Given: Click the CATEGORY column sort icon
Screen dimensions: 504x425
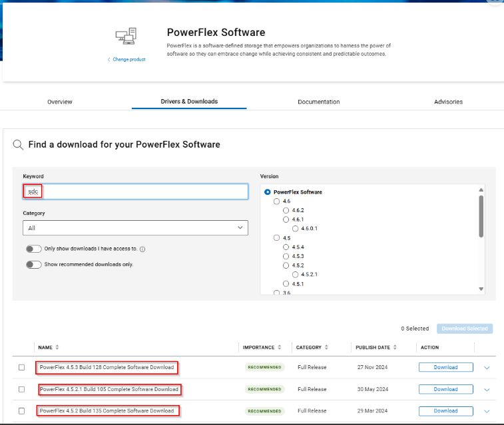Looking at the screenshot, I should (327, 347).
